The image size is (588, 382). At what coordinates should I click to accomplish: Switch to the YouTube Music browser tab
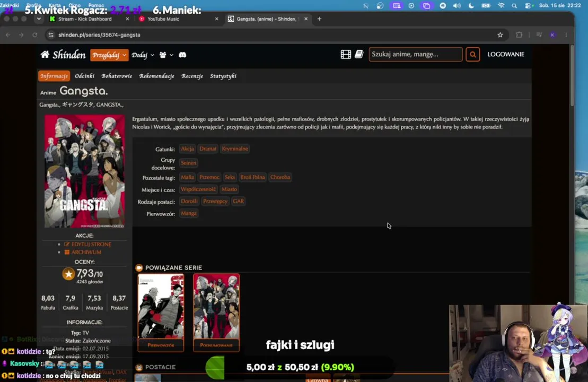(178, 19)
